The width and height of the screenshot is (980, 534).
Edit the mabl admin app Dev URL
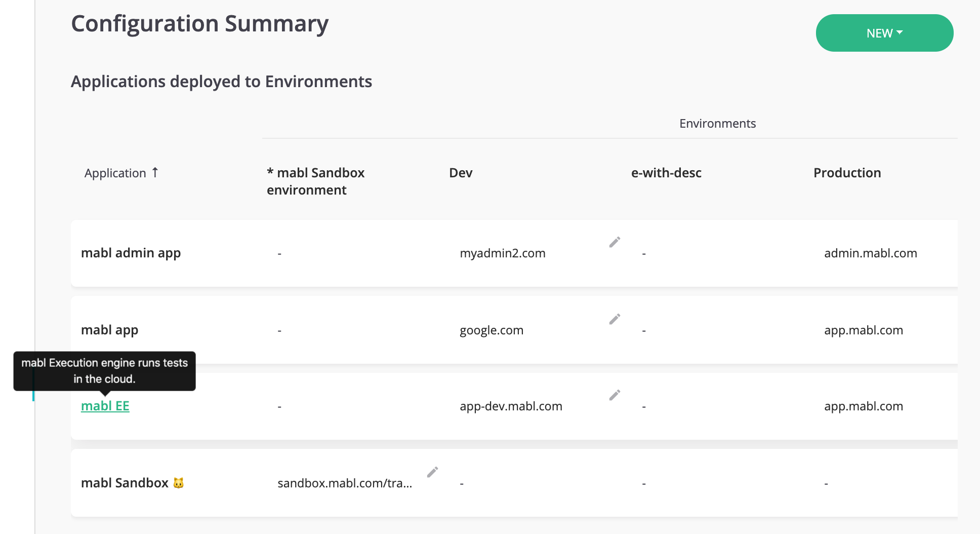click(x=615, y=242)
